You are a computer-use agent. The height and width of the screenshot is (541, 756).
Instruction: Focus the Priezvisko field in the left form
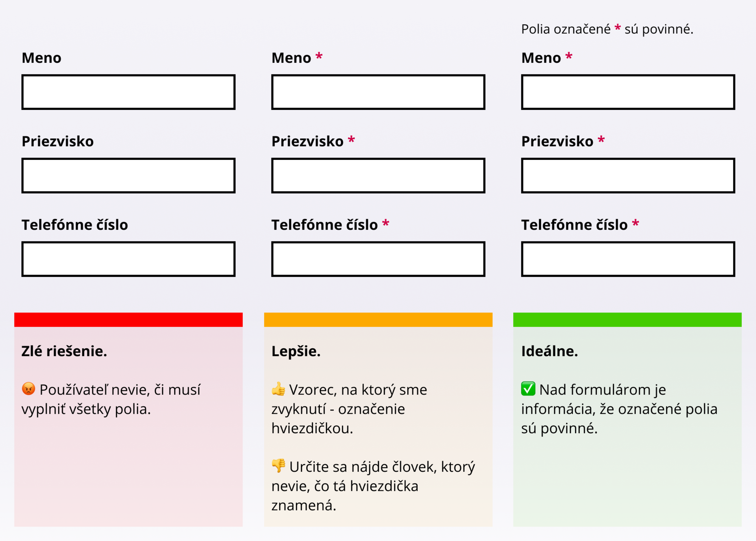pyautogui.click(x=129, y=176)
